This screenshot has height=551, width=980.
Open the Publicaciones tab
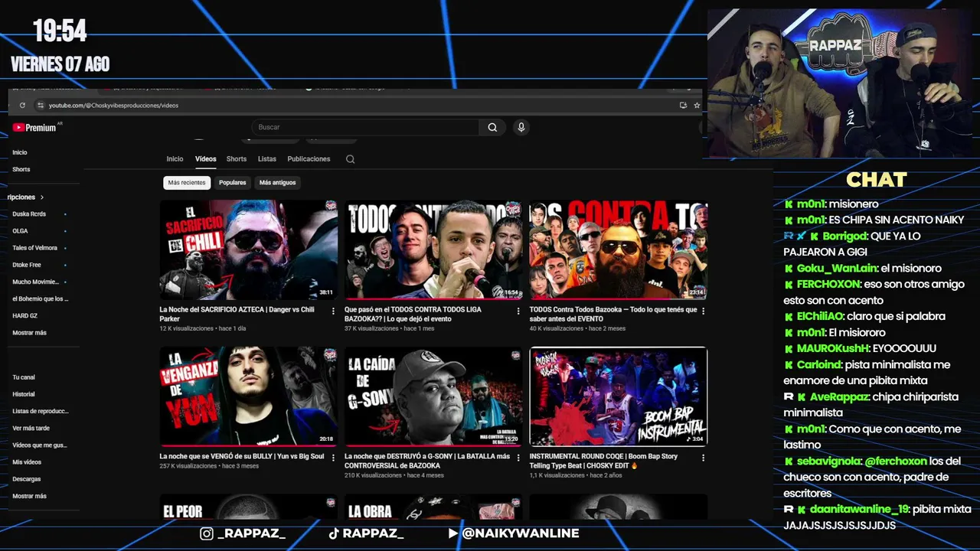pos(309,159)
